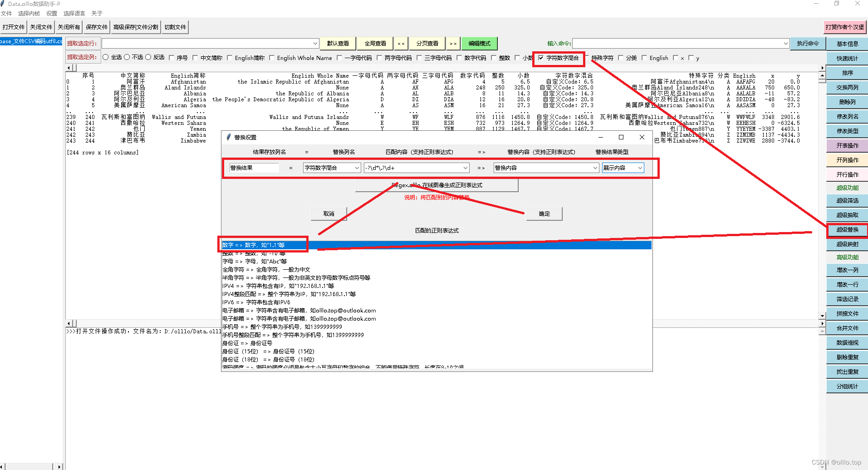Save the file using 保存文件

click(96, 27)
